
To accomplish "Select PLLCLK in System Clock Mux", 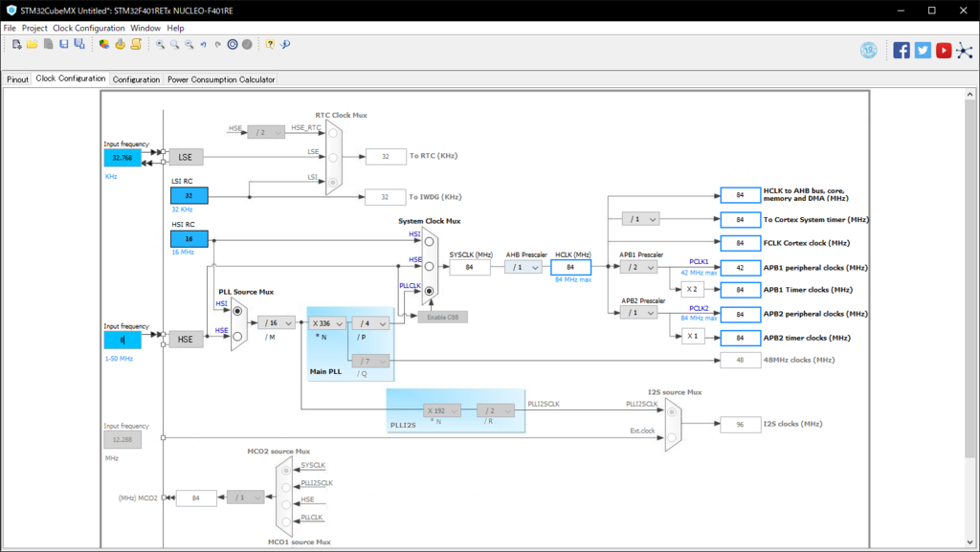I will click(x=430, y=291).
